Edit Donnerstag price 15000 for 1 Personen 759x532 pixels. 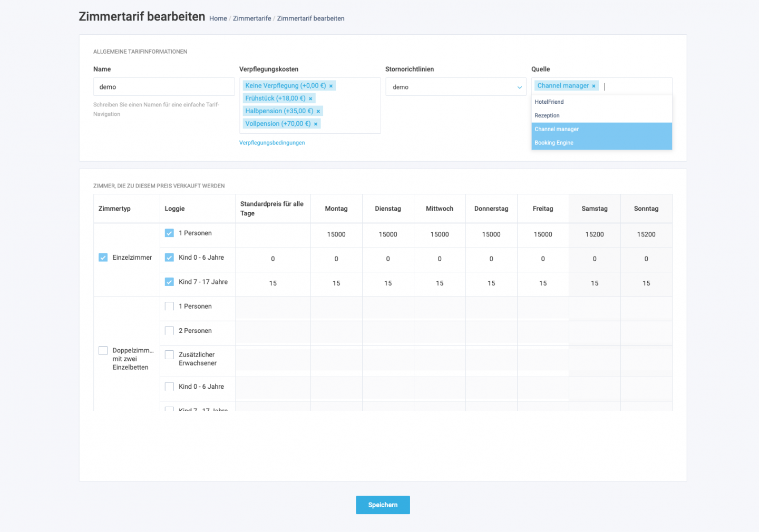pos(491,235)
